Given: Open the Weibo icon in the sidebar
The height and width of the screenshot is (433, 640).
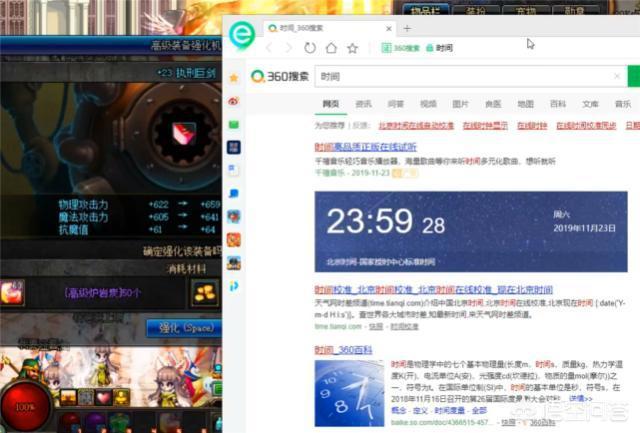Looking at the screenshot, I should (x=233, y=101).
